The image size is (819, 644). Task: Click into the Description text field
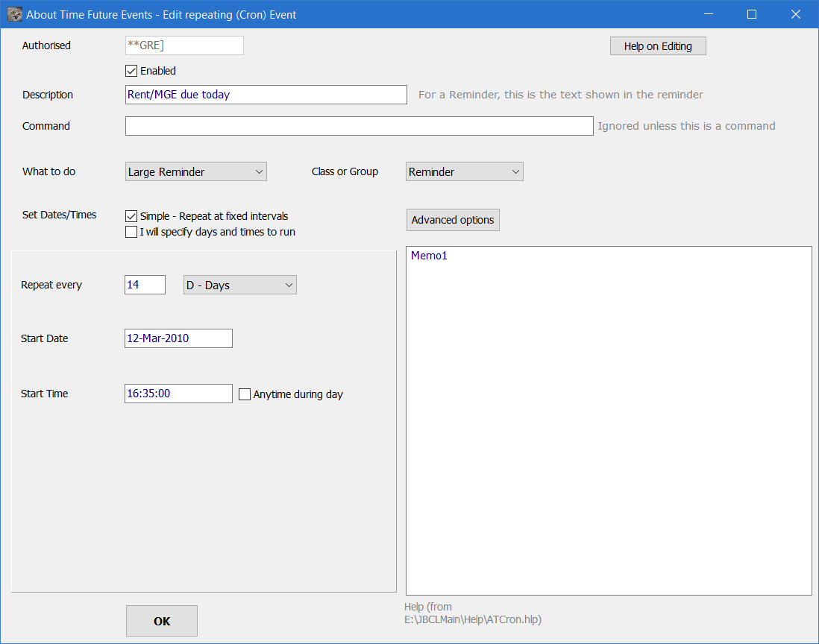[266, 95]
